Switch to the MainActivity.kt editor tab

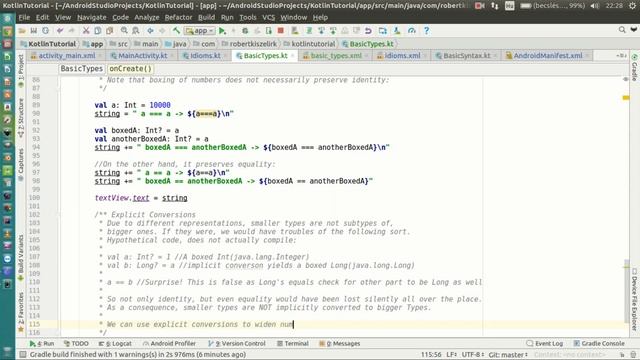coord(142,56)
